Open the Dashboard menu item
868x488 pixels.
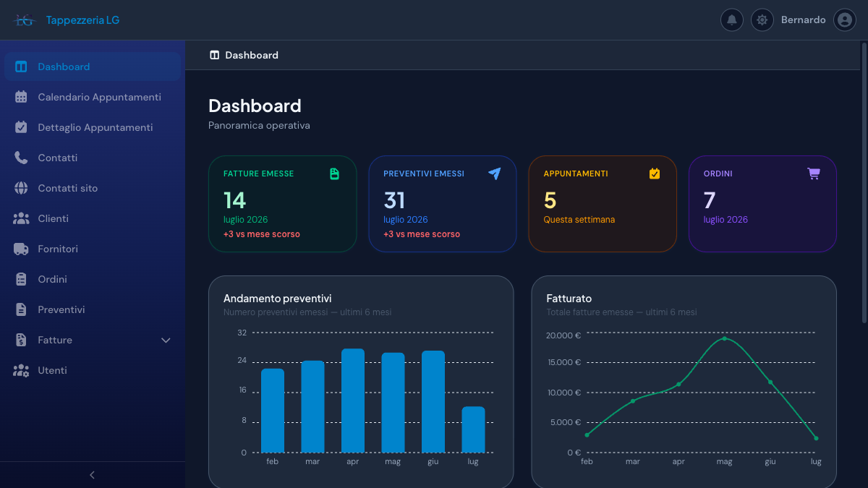coord(93,67)
